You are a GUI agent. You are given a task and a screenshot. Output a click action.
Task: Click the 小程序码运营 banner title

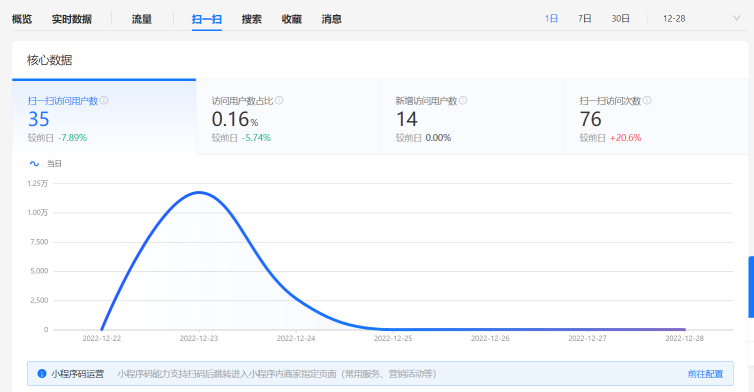(77, 374)
